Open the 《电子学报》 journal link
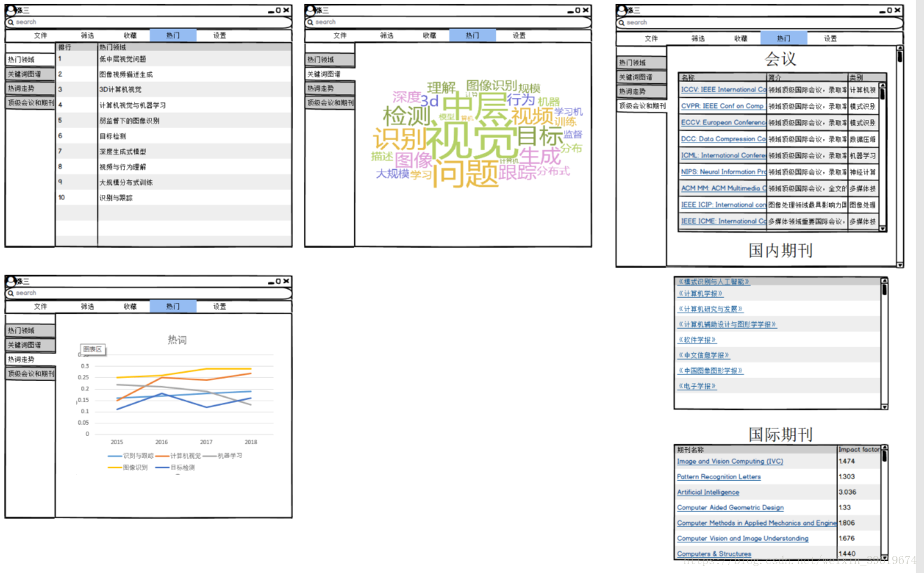Image resolution: width=924 pixels, height=573 pixels. 697,386
